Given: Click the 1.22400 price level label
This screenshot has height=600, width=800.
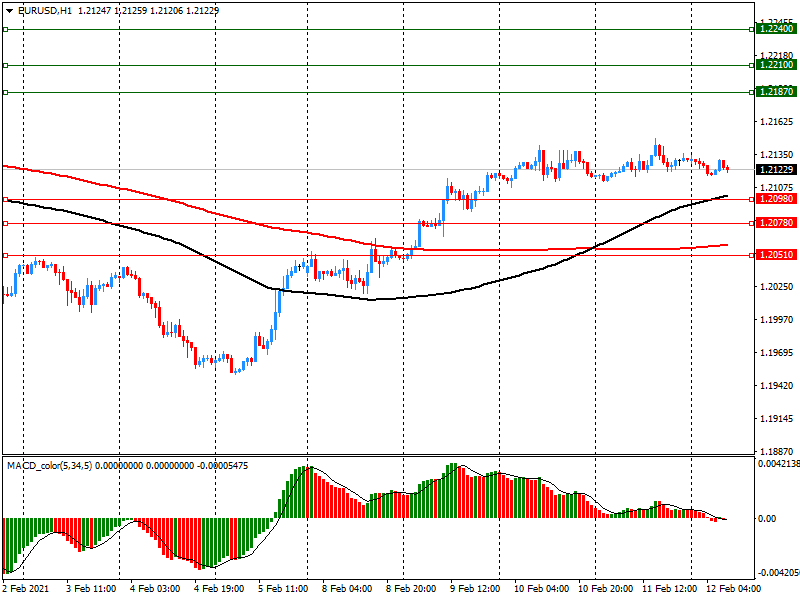Looking at the screenshot, I should coord(776,29).
